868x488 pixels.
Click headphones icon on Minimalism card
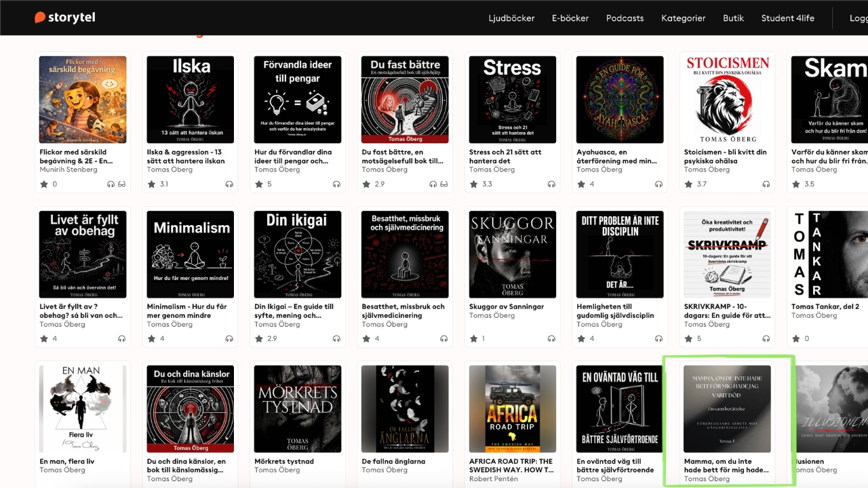[x=229, y=339]
